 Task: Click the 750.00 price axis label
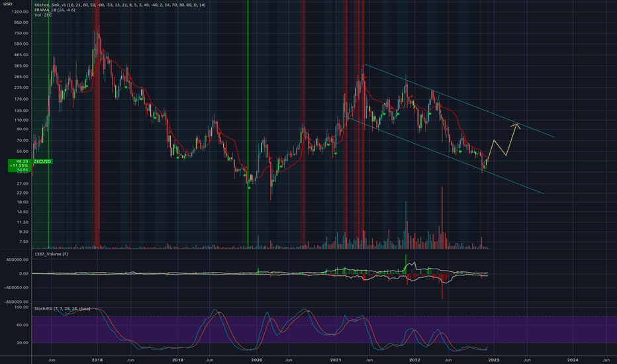point(21,33)
